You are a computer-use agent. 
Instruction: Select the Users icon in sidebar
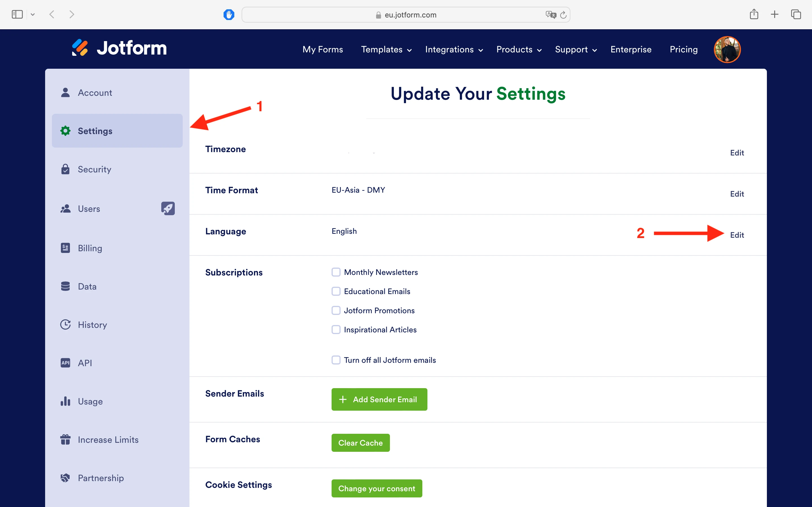65,208
